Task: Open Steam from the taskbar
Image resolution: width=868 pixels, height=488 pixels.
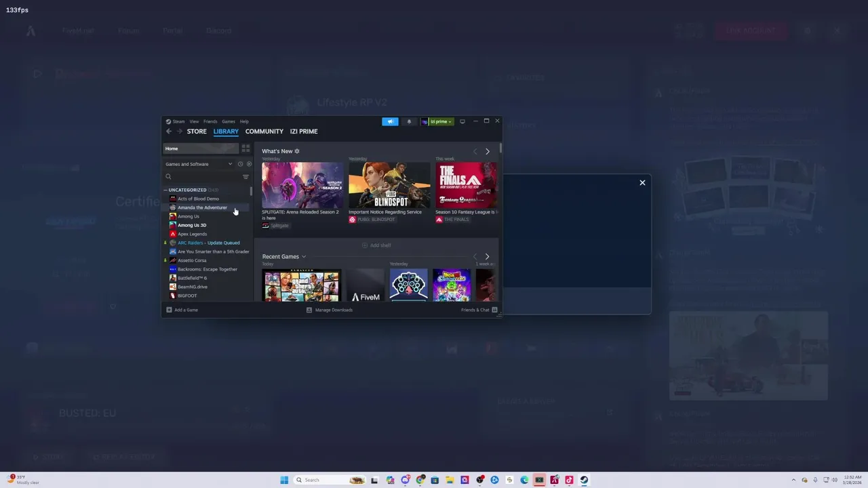Action: point(584,480)
